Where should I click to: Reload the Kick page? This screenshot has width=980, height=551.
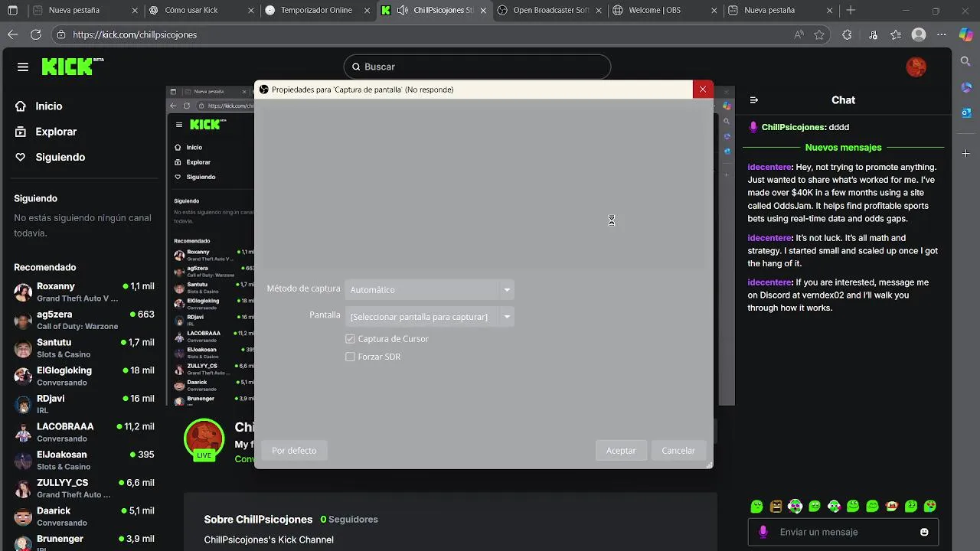point(35,34)
